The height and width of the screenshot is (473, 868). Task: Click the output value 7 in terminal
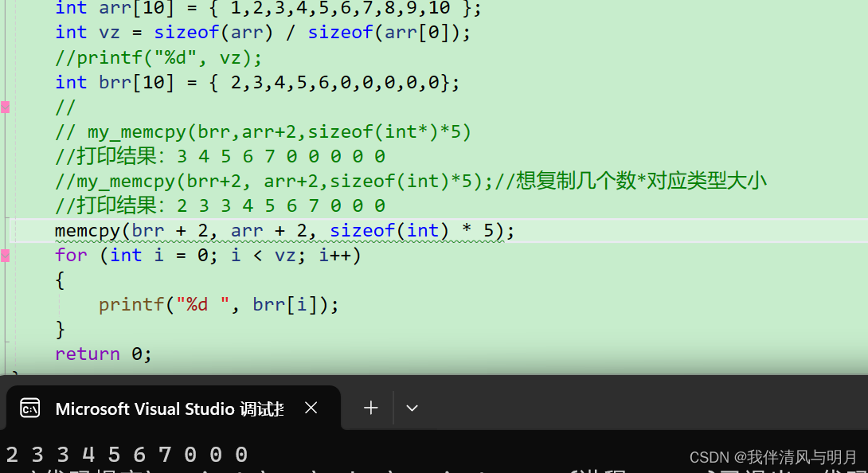[164, 454]
